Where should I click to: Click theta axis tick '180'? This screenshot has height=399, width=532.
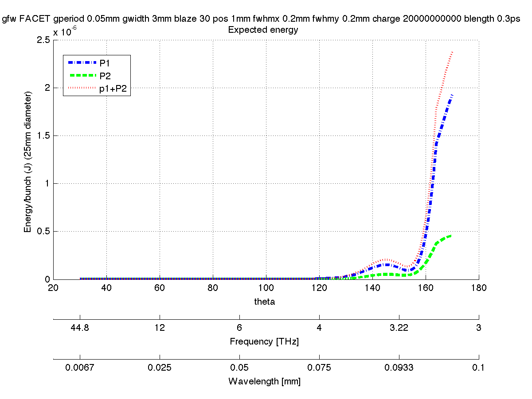click(x=479, y=288)
